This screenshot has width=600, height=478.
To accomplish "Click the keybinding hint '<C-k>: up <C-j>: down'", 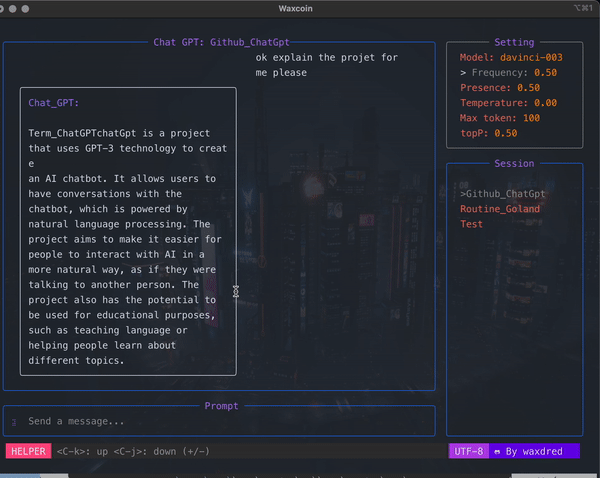I will 133,452.
